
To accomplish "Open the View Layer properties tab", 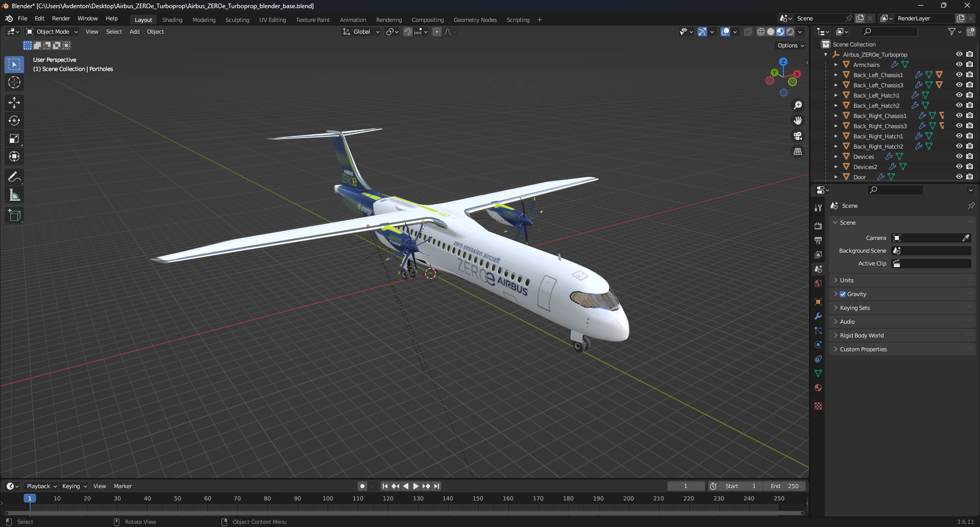I will 818,254.
